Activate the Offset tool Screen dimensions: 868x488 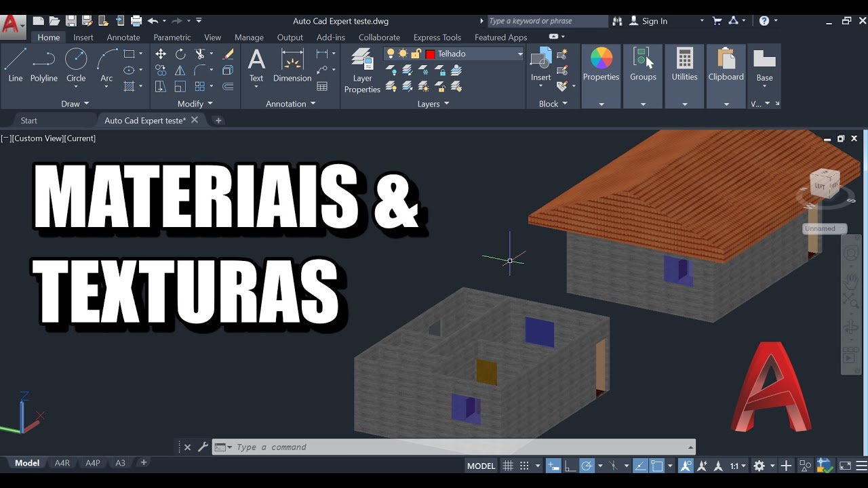point(229,86)
